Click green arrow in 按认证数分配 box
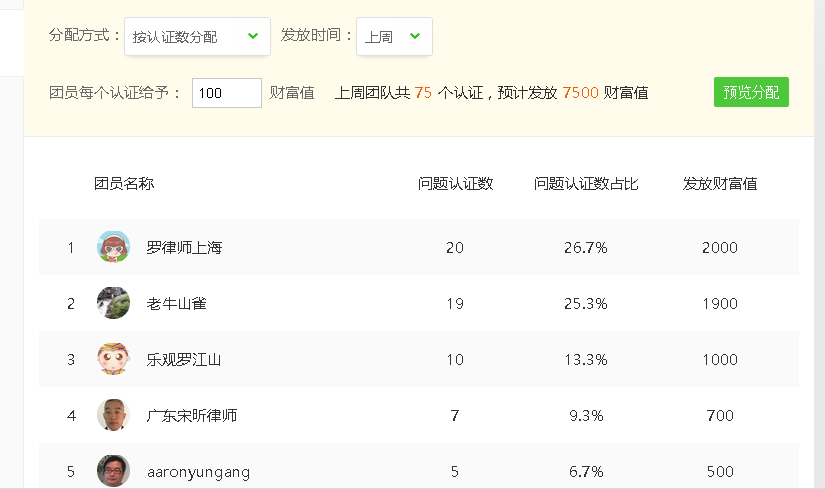The image size is (825, 489). [x=253, y=36]
